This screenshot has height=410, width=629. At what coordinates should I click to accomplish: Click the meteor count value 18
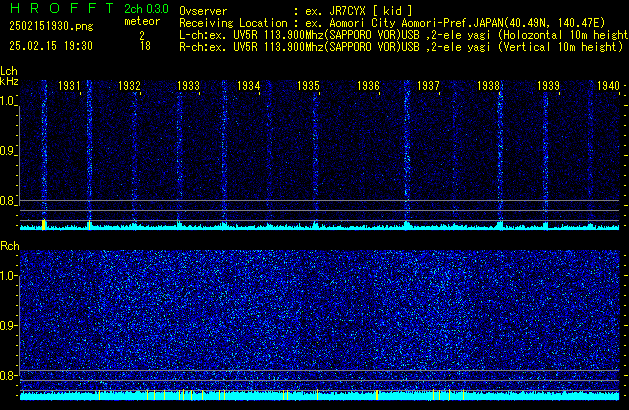point(145,46)
